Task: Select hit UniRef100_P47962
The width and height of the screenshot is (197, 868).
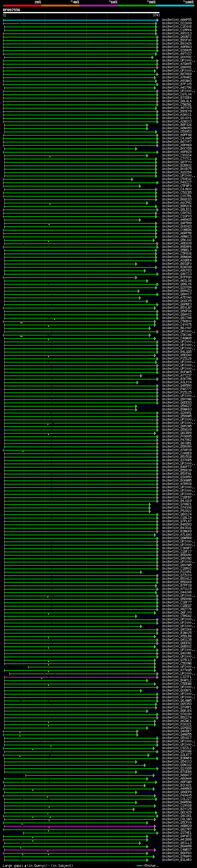Action: point(177,440)
